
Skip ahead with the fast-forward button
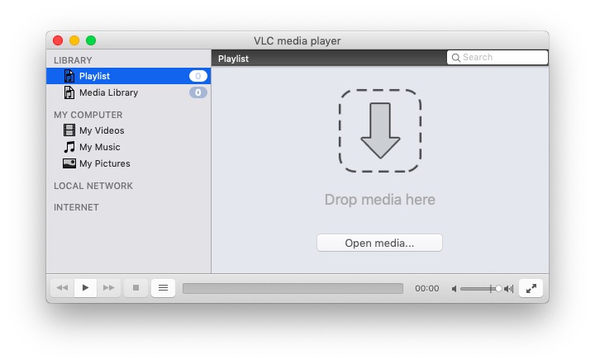(109, 288)
